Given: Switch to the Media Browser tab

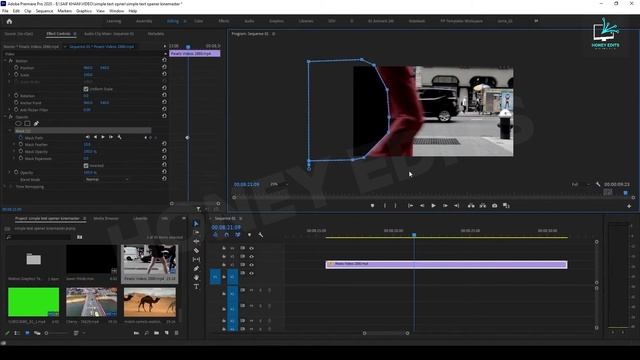Looking at the screenshot, I should 106,218.
